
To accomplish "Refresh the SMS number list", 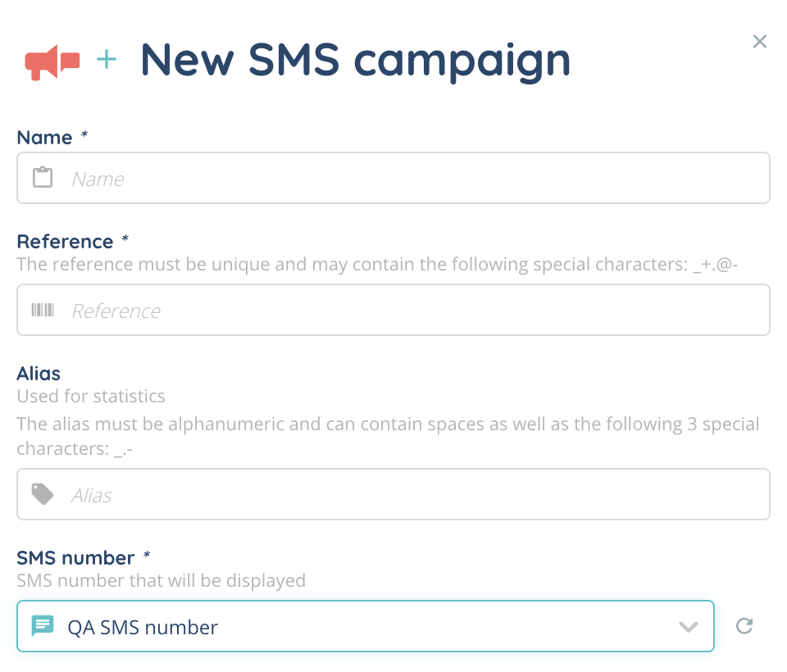I will click(744, 626).
